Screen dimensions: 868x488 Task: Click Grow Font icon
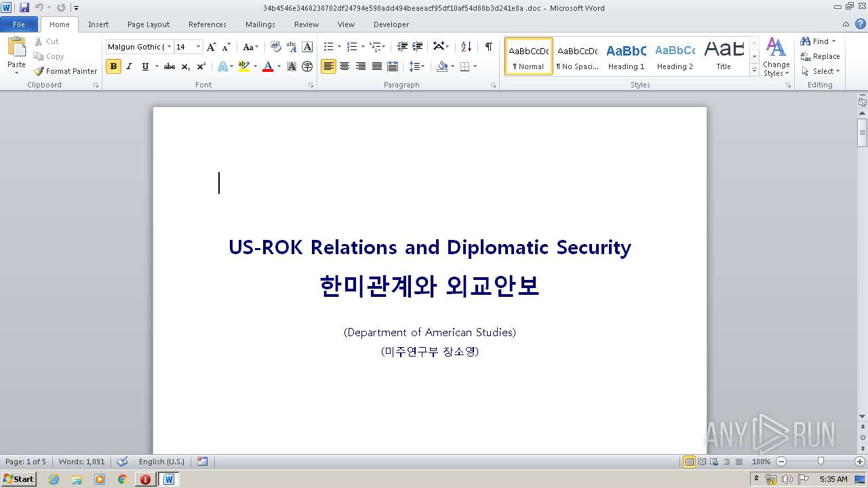pyautogui.click(x=212, y=47)
